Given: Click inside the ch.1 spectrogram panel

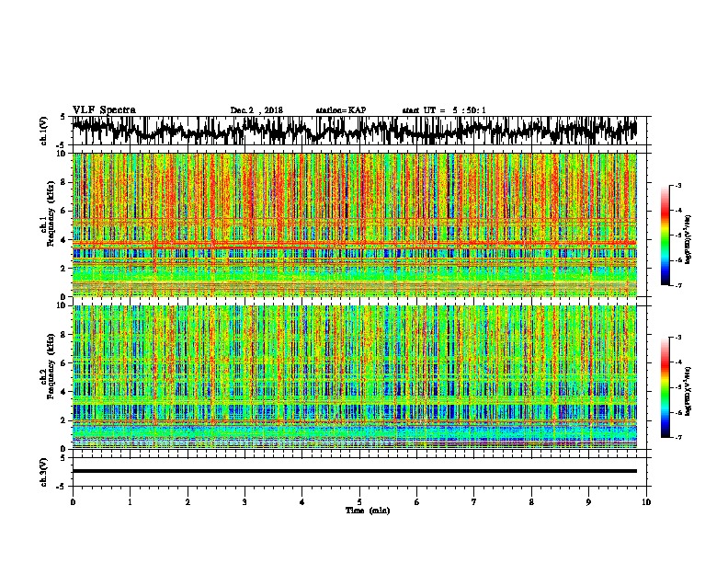Looking at the screenshot, I should [x=355, y=224].
